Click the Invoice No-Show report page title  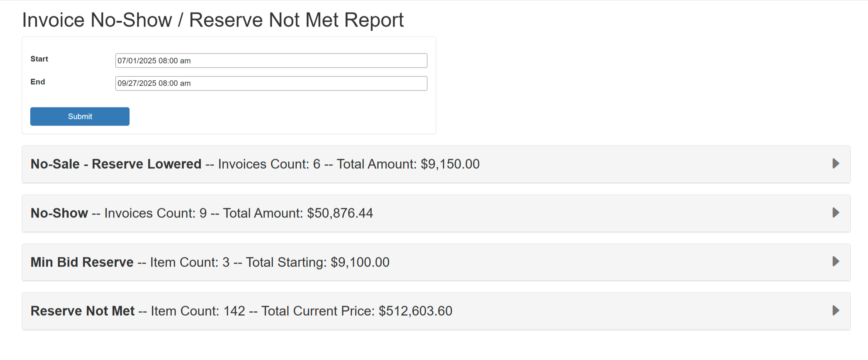(213, 20)
